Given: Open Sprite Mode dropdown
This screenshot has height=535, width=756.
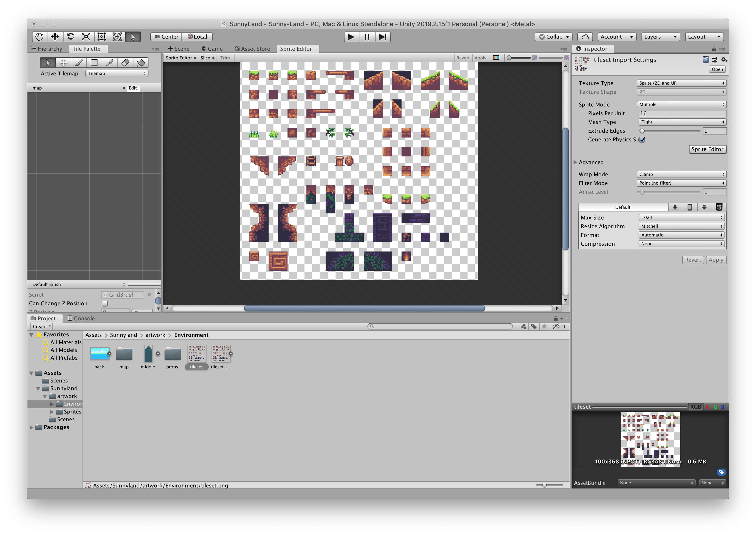Looking at the screenshot, I should [682, 105].
